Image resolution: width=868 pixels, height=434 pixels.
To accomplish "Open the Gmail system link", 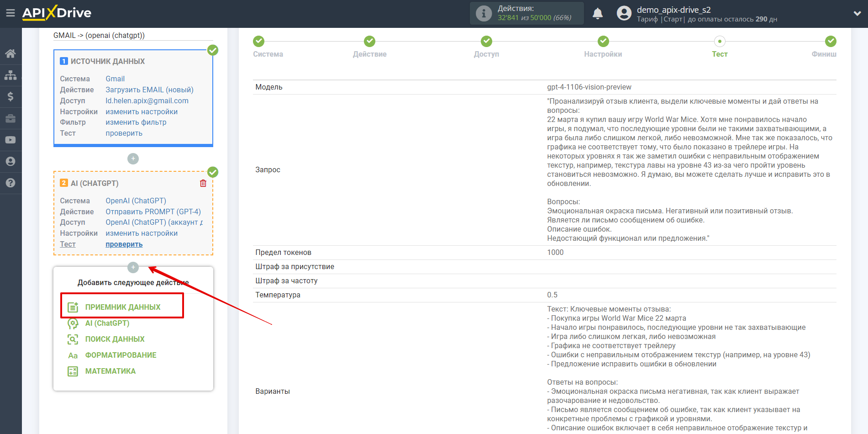I will [115, 79].
